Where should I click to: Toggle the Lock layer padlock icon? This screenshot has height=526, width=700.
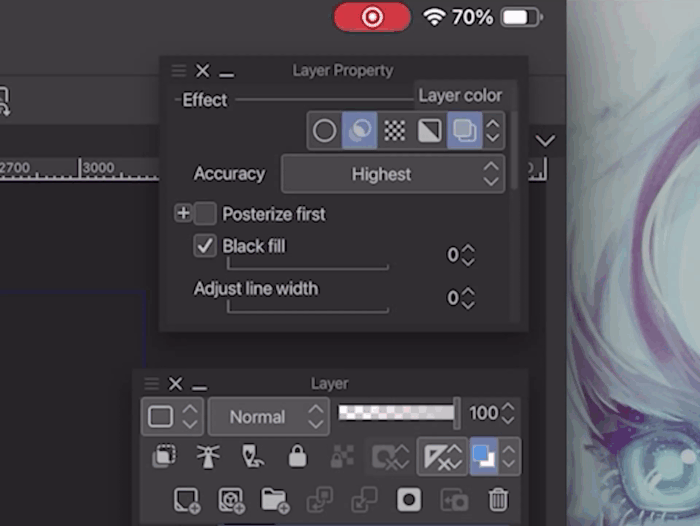(297, 456)
